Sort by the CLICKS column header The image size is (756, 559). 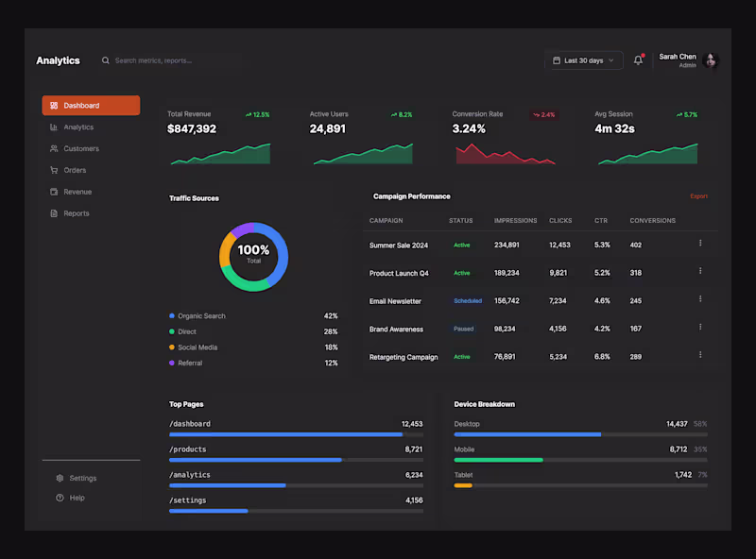[560, 221]
